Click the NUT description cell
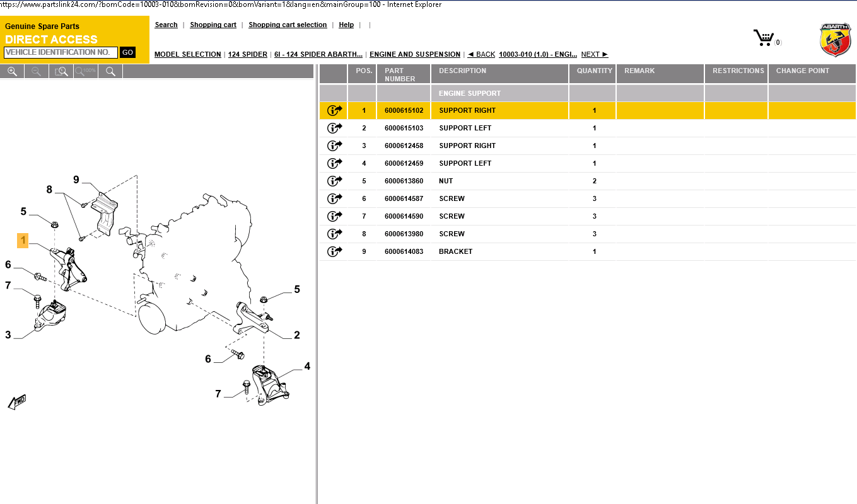 coord(500,181)
